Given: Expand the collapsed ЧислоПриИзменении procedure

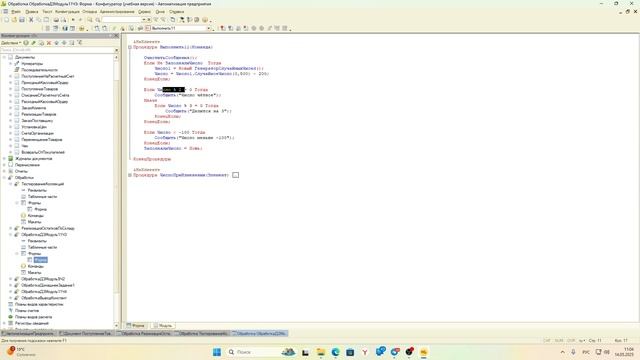Looking at the screenshot, I should [130, 175].
